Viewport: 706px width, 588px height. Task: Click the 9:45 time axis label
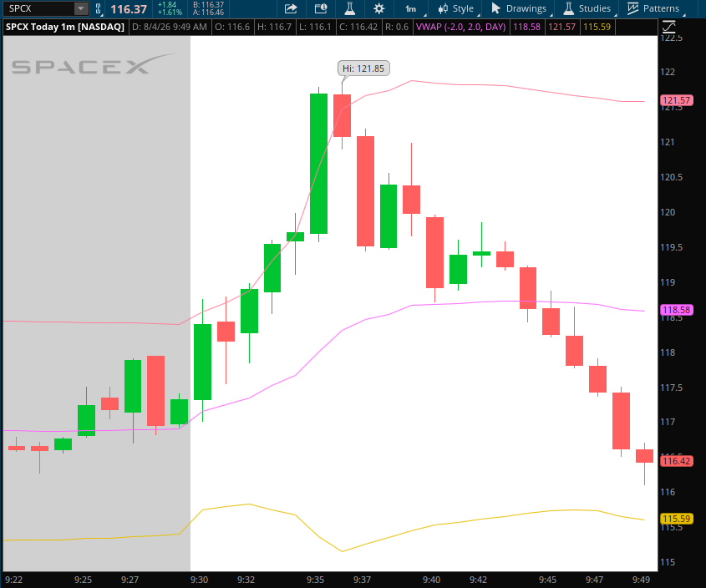click(547, 580)
